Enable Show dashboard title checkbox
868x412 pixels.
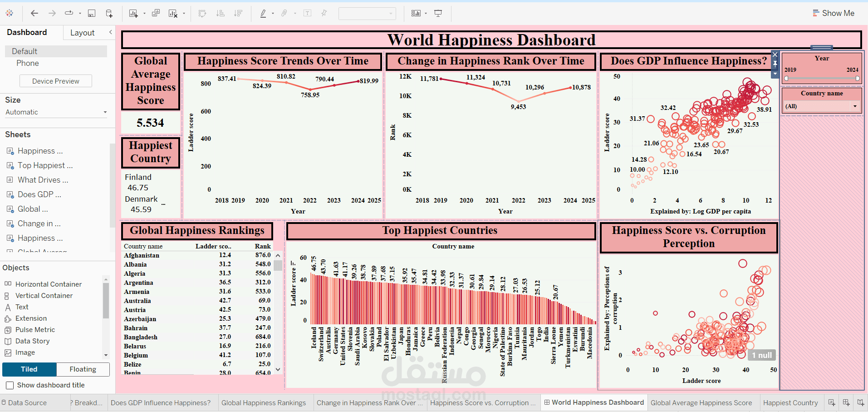point(10,385)
